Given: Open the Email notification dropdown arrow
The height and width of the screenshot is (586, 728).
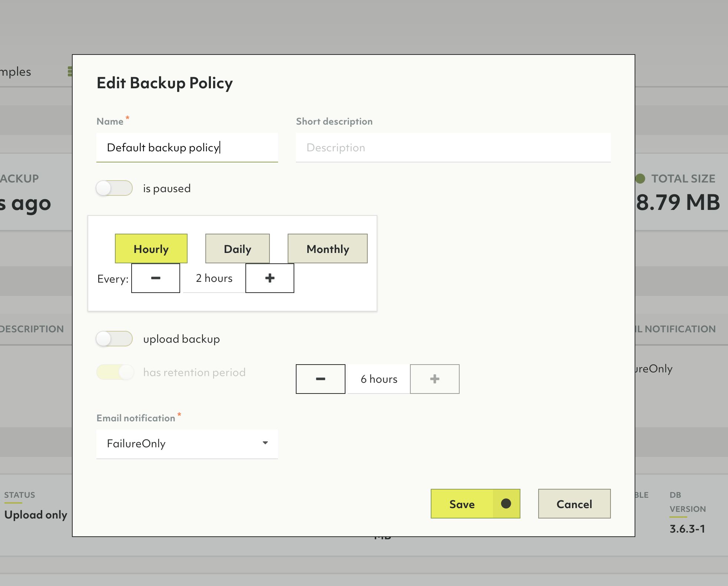Looking at the screenshot, I should tap(265, 443).
